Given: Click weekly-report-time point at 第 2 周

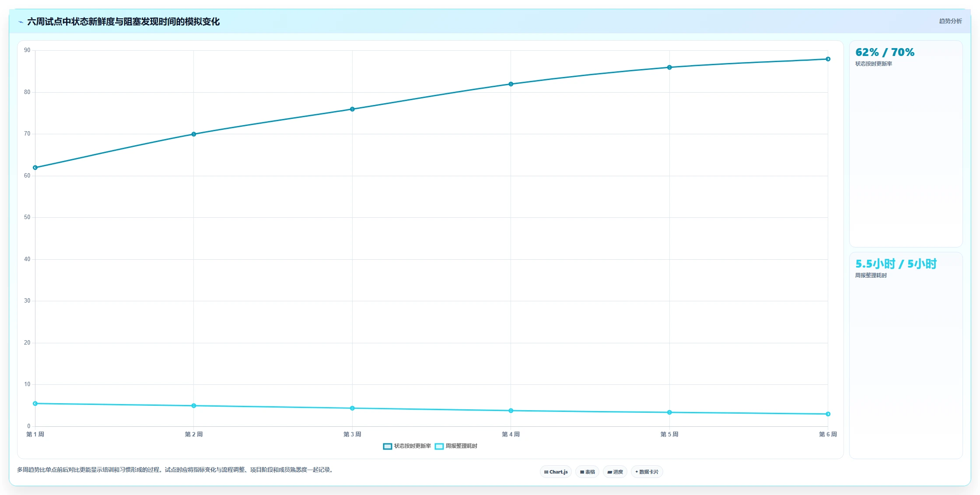Looking at the screenshot, I should coord(194,406).
